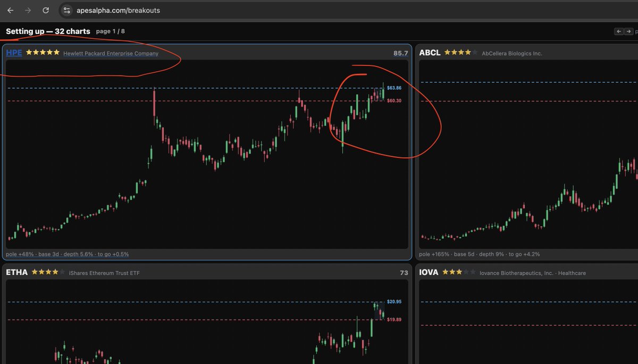
Task: Click Iovance Biotherapeutics, Inc. · Healthcare name
Action: [533, 273]
